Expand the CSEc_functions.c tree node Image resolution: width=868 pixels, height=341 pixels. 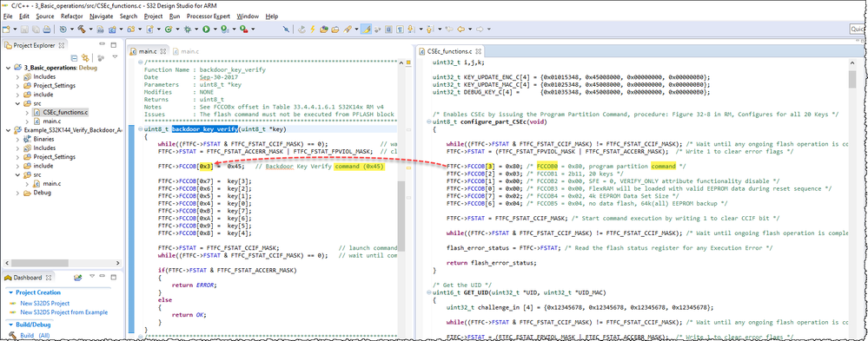pos(28,112)
